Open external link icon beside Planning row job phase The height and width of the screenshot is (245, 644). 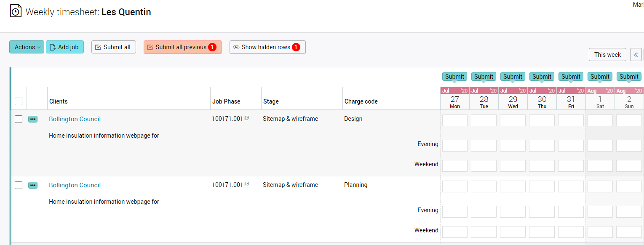coord(247,184)
